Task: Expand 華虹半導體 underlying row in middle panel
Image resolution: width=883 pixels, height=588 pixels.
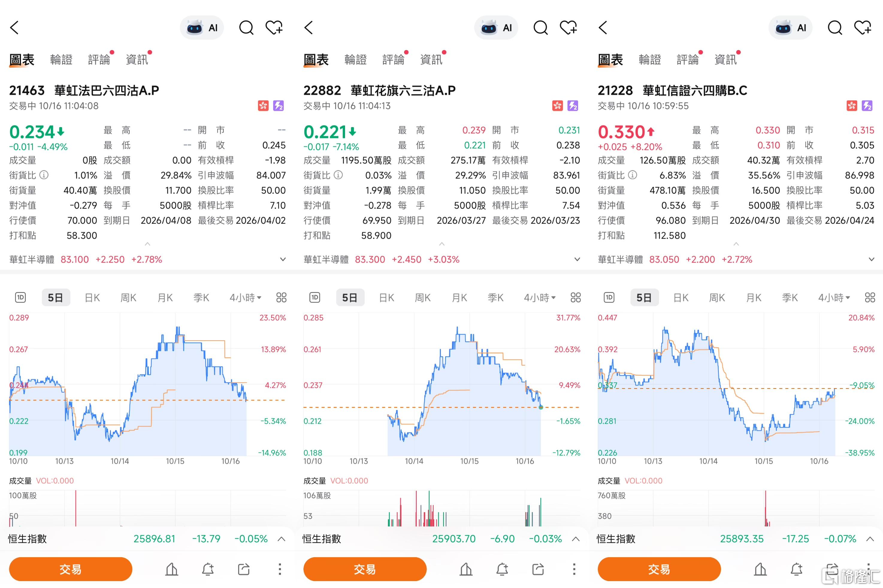Action: pyautogui.click(x=577, y=259)
